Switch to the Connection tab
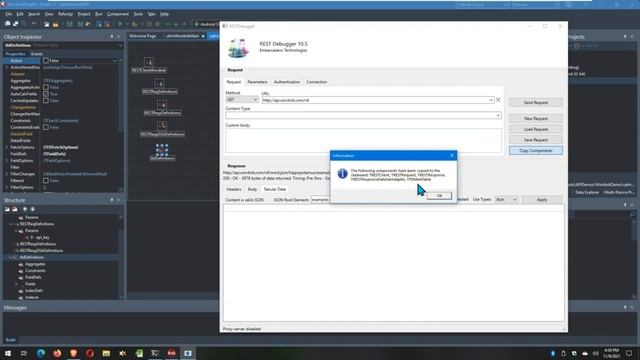This screenshot has width=640, height=360. coord(316,82)
